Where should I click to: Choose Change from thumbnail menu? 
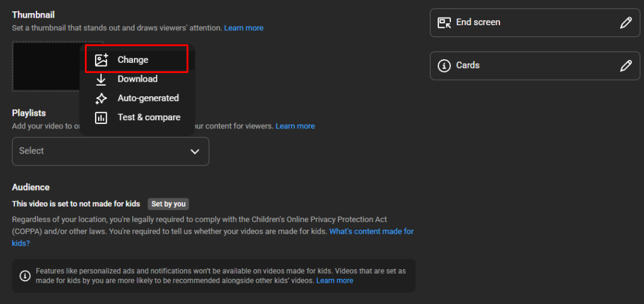click(136, 60)
